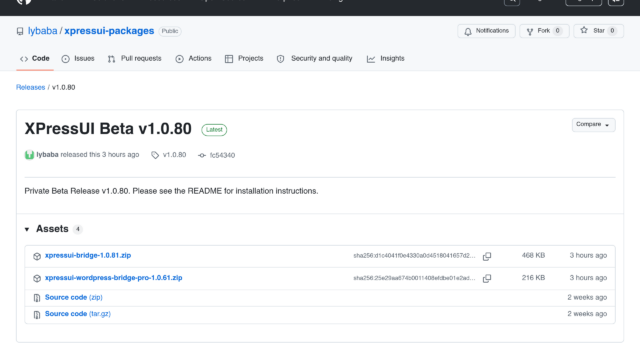
Task: Click the star icon beside Star
Action: click(x=584, y=31)
